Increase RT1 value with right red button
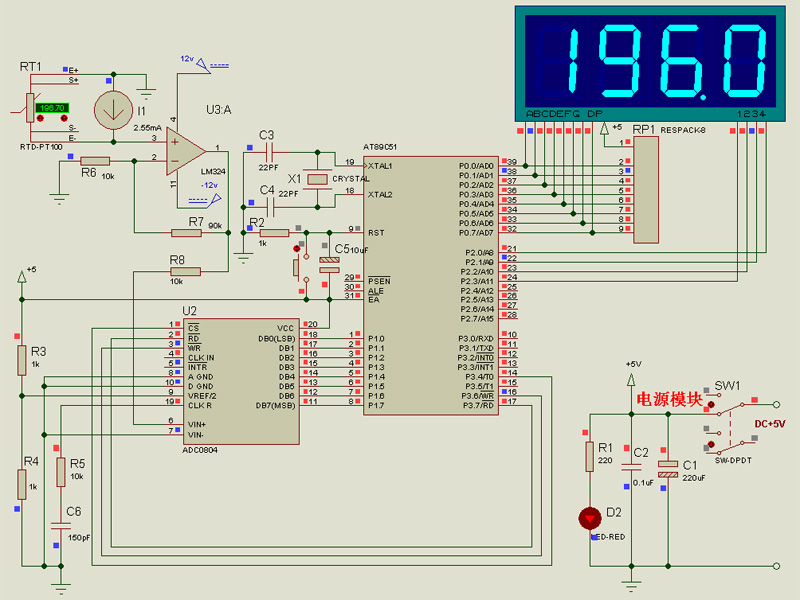 coord(64,118)
